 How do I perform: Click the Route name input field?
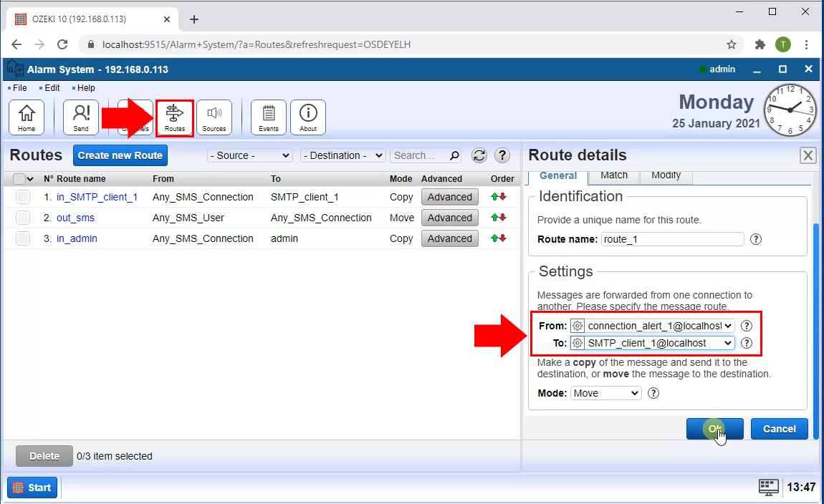coord(673,239)
